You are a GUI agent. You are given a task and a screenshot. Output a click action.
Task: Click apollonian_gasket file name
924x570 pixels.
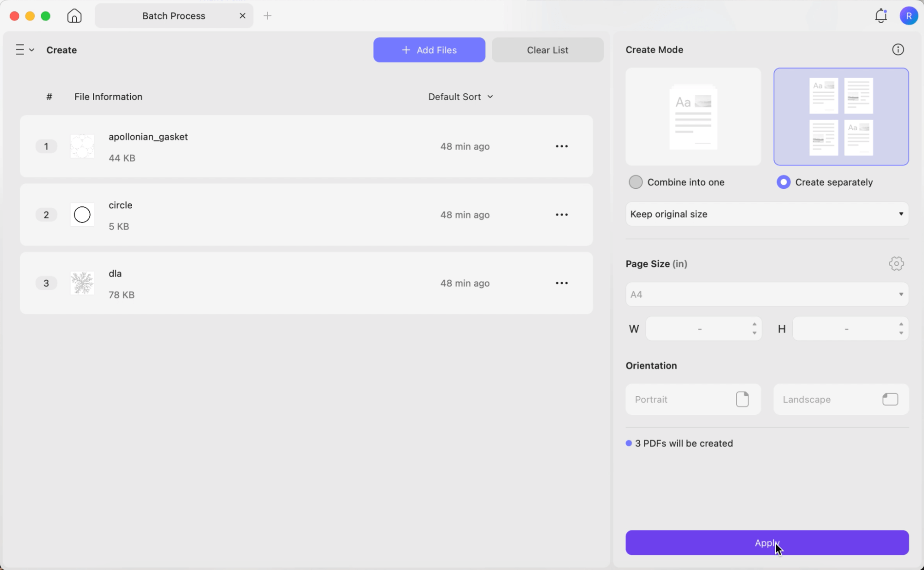pyautogui.click(x=148, y=137)
